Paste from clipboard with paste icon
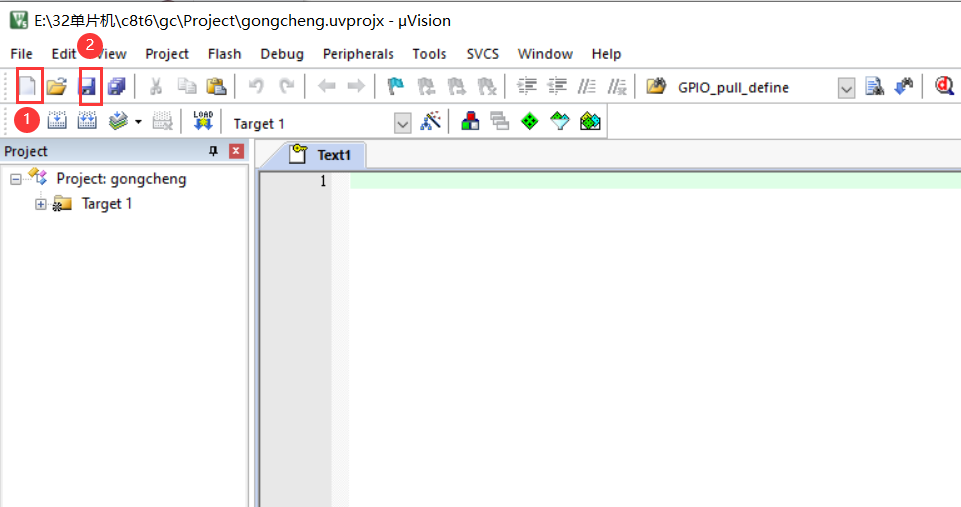 tap(216, 86)
